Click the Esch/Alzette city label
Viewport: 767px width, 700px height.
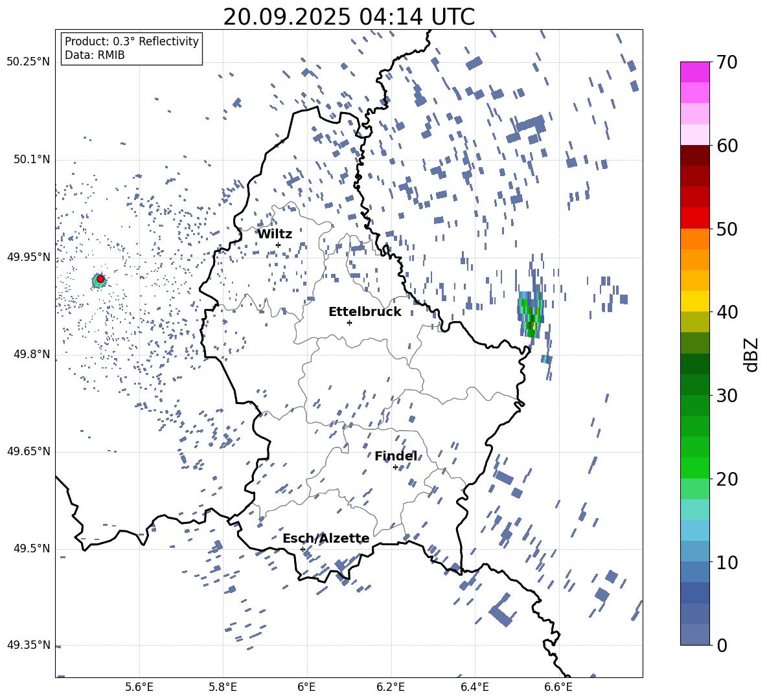[326, 538]
